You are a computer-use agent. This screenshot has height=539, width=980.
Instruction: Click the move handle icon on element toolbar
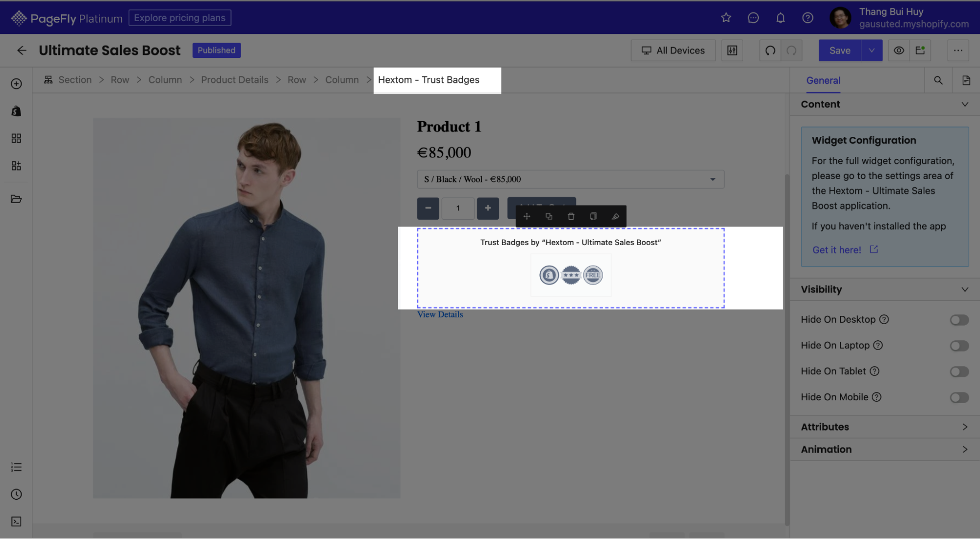[527, 216]
